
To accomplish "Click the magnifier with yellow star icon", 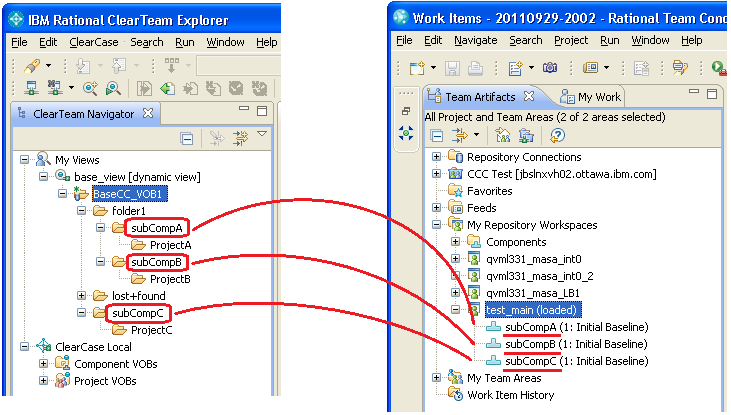I will coord(90,88).
